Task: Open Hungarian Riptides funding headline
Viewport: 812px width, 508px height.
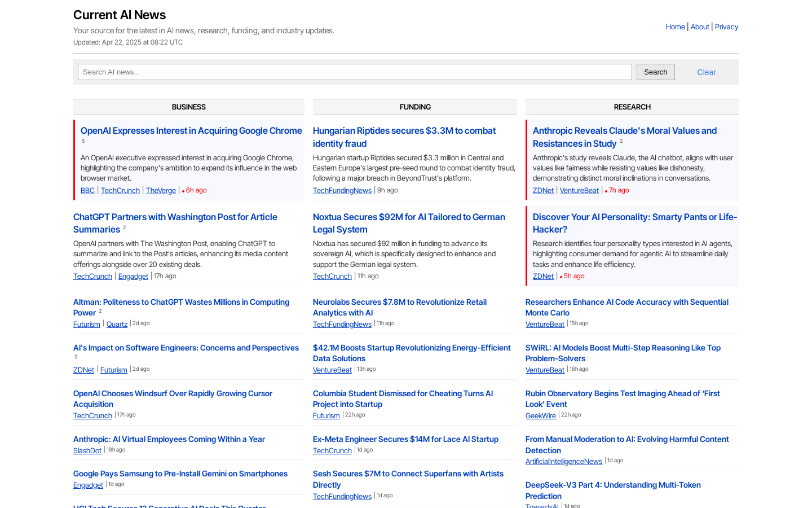Action: coord(404,137)
